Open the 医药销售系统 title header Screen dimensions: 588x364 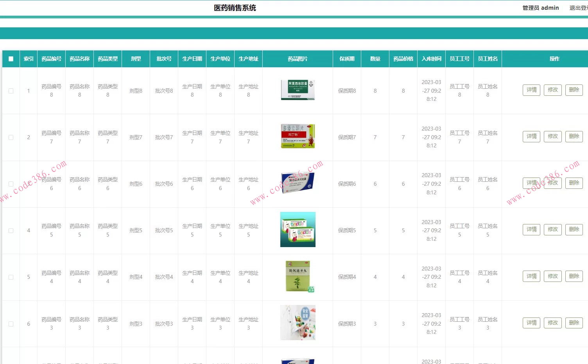(235, 7)
